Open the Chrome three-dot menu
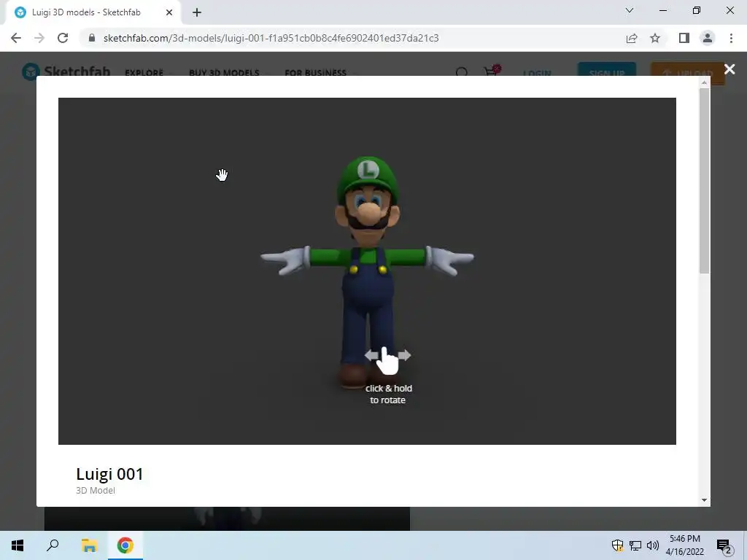 click(x=731, y=38)
